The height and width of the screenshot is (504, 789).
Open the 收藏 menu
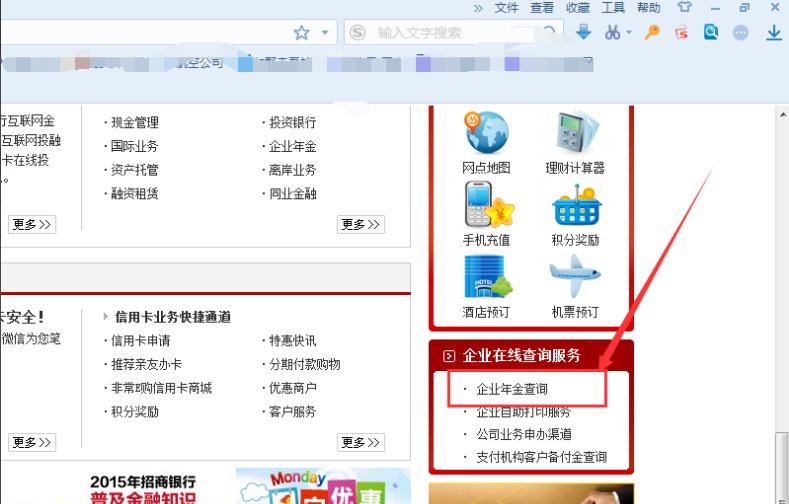click(578, 8)
